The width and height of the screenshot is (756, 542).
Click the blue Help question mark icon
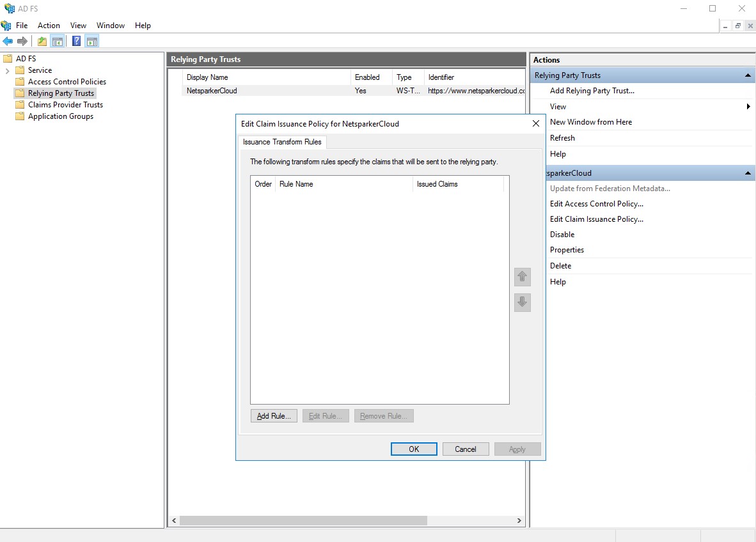coord(76,42)
